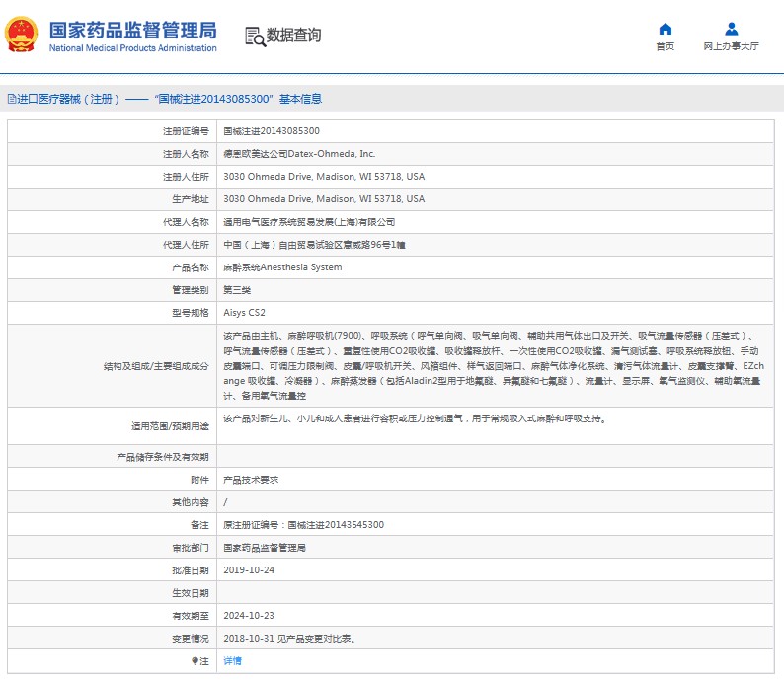
Task: Click the document icon before 进口医疗器械
Action: pos(11,99)
